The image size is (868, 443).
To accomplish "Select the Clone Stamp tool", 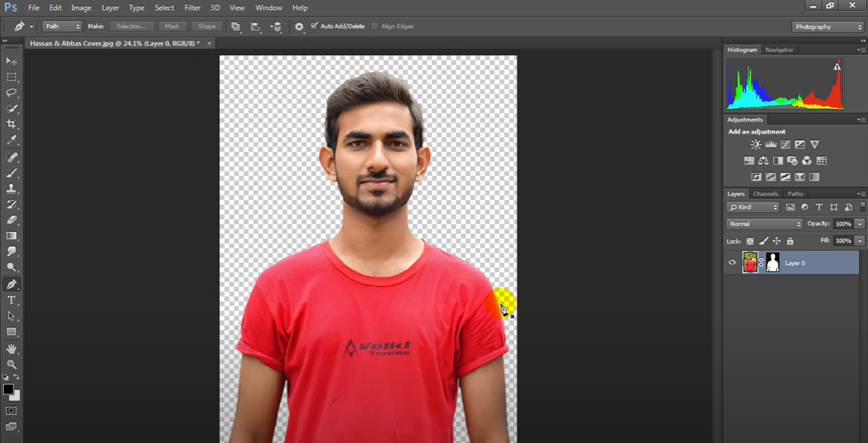I will [12, 189].
